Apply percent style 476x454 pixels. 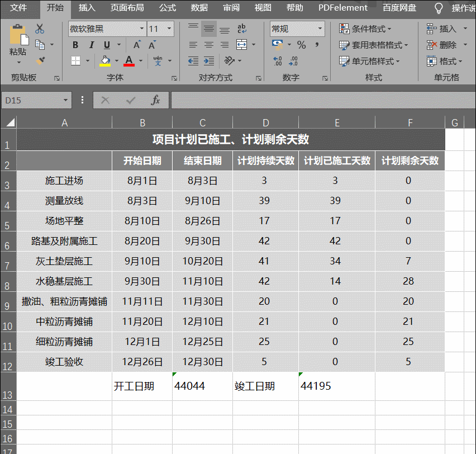pyautogui.click(x=301, y=45)
